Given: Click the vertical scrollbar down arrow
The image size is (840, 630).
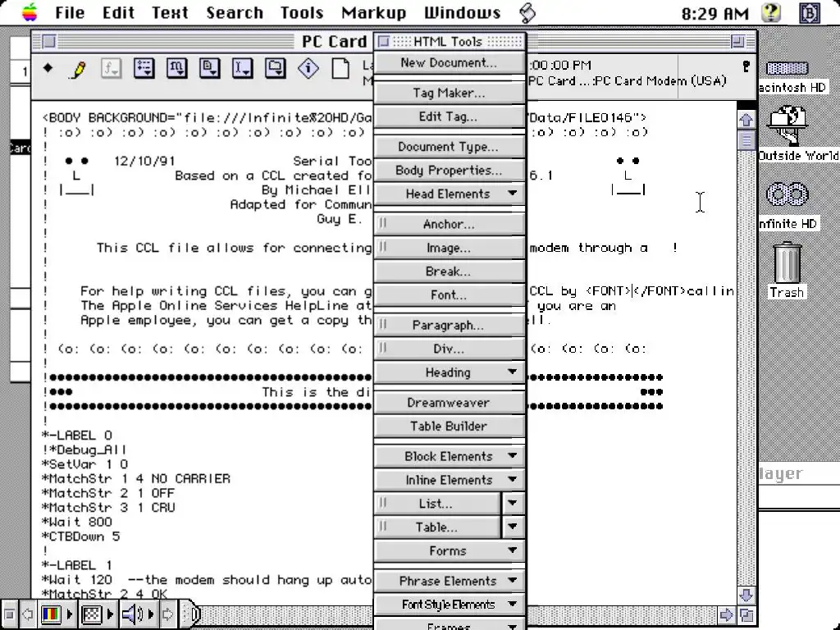Looking at the screenshot, I should point(746,595).
